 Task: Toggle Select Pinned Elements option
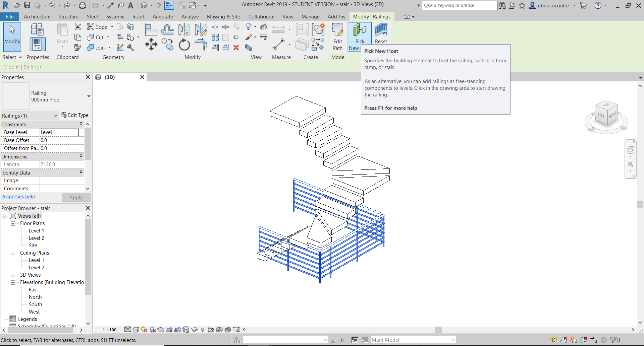574,340
